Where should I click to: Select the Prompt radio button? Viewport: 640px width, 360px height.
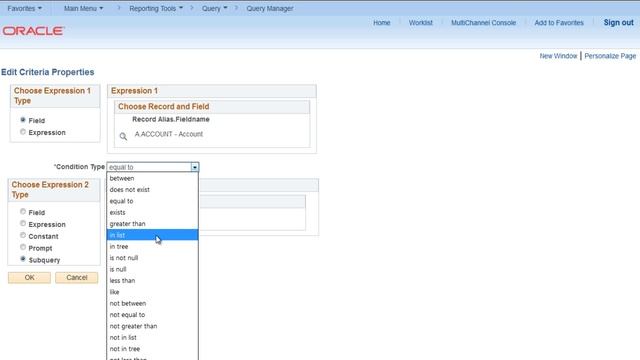click(23, 247)
